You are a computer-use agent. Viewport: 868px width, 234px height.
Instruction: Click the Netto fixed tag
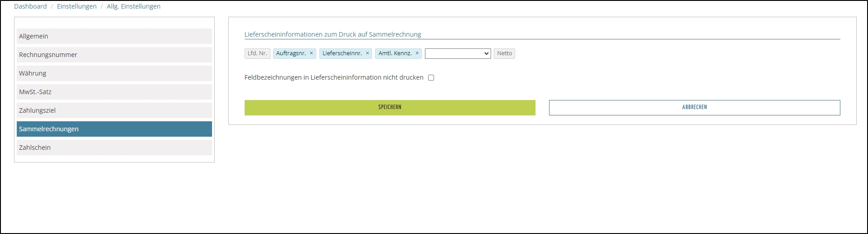[x=504, y=53]
